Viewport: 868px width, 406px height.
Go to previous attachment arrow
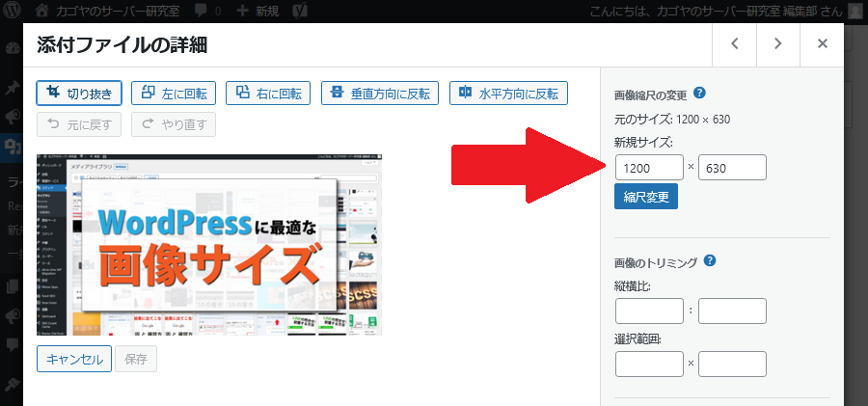pos(734,44)
